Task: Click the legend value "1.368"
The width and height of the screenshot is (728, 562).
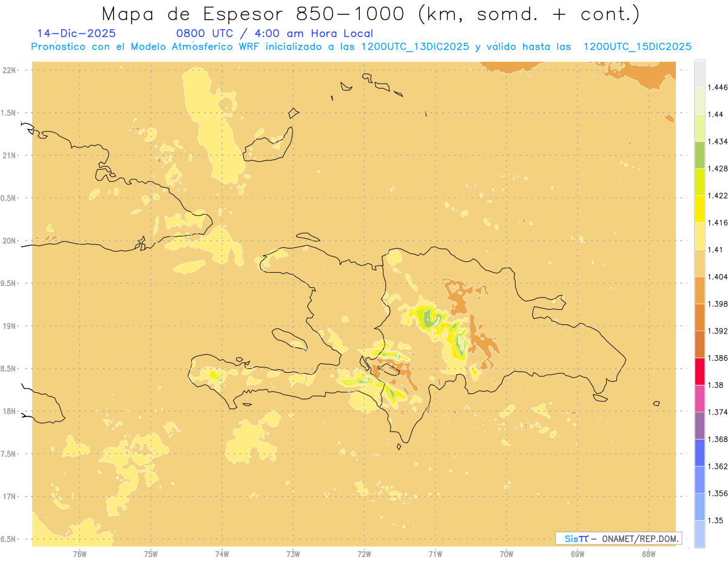Action: (x=718, y=440)
